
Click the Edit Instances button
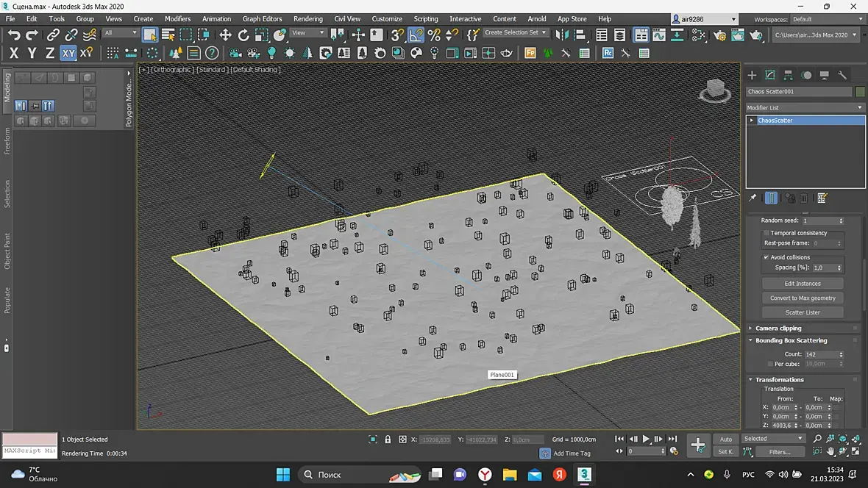[x=803, y=284]
